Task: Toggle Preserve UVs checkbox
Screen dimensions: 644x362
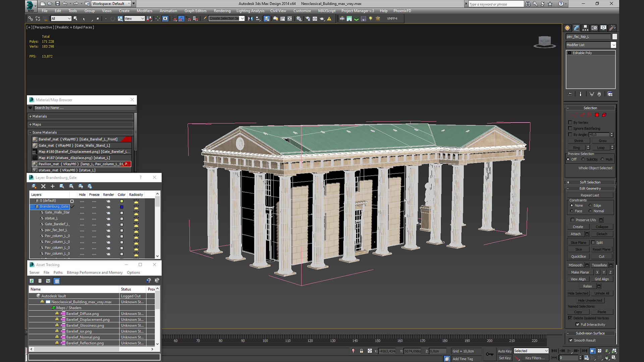Action: point(573,220)
